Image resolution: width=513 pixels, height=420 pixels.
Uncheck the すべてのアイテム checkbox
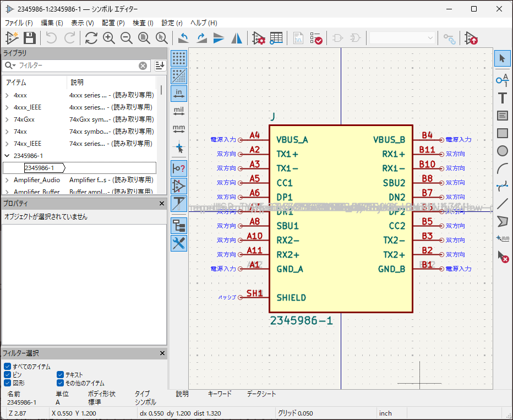click(7, 367)
